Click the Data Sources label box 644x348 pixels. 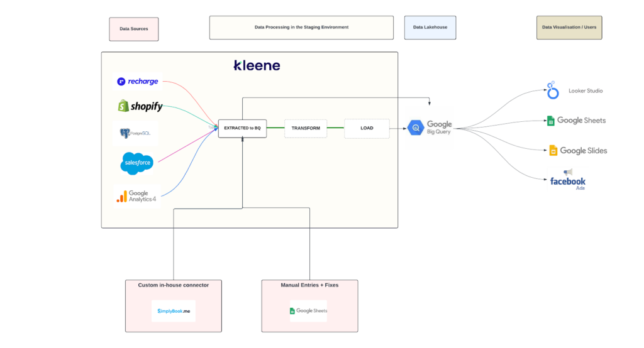tap(134, 29)
